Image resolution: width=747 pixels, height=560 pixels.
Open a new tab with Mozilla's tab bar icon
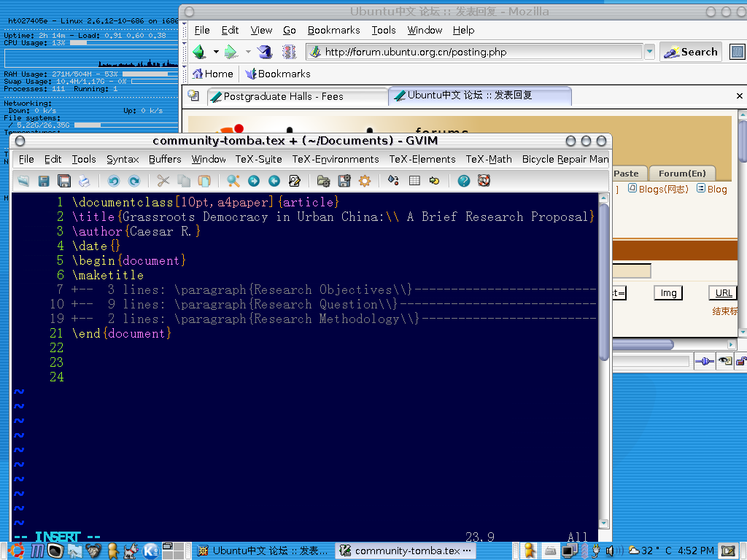pyautogui.click(x=193, y=96)
